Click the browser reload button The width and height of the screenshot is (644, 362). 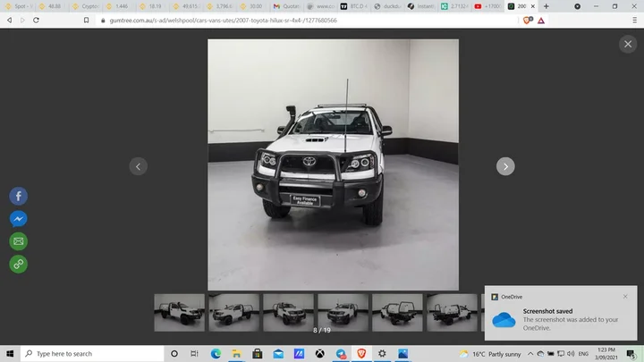(36, 20)
